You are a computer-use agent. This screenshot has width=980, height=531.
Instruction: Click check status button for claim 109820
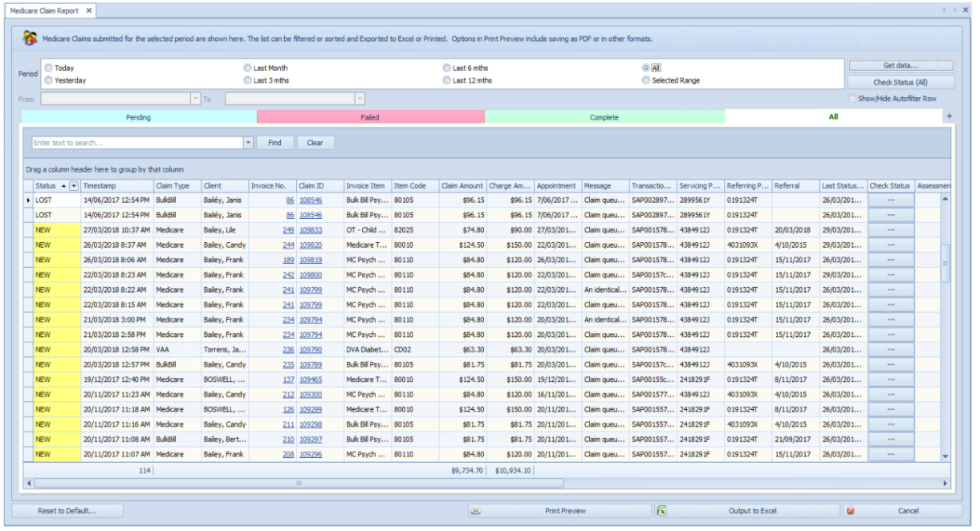891,245
